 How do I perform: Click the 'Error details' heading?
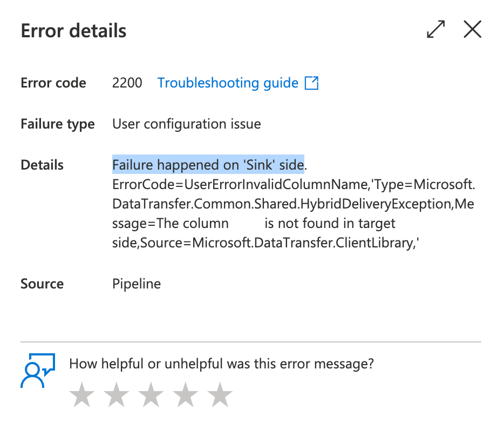73,31
